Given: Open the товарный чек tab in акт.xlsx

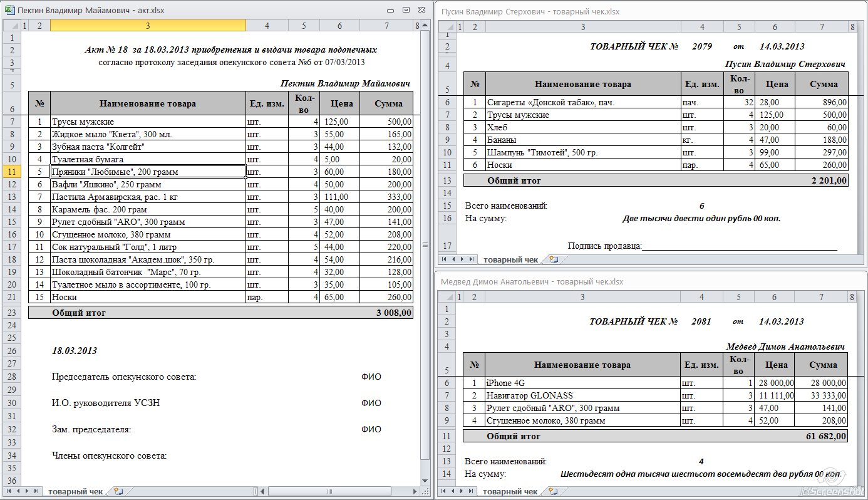Looking at the screenshot, I should click(x=75, y=491).
